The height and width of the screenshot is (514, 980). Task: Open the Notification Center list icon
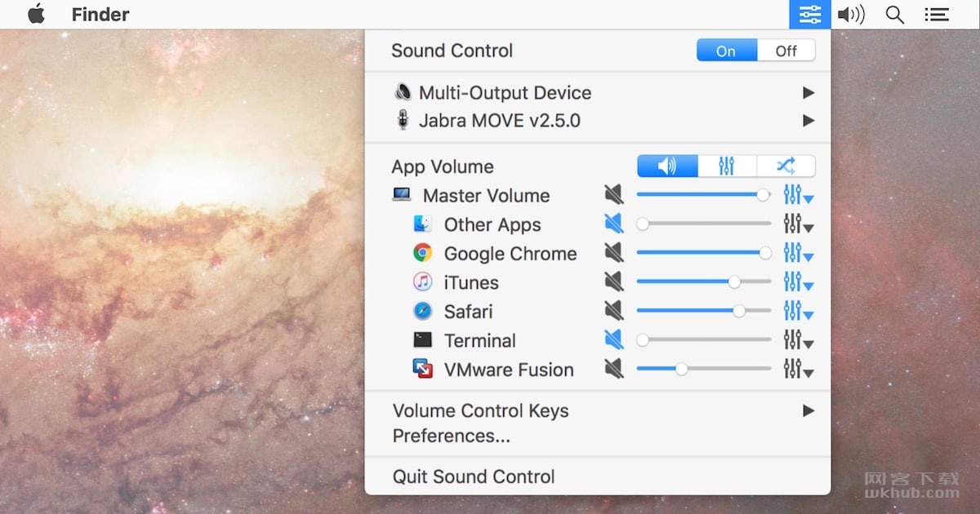937,15
